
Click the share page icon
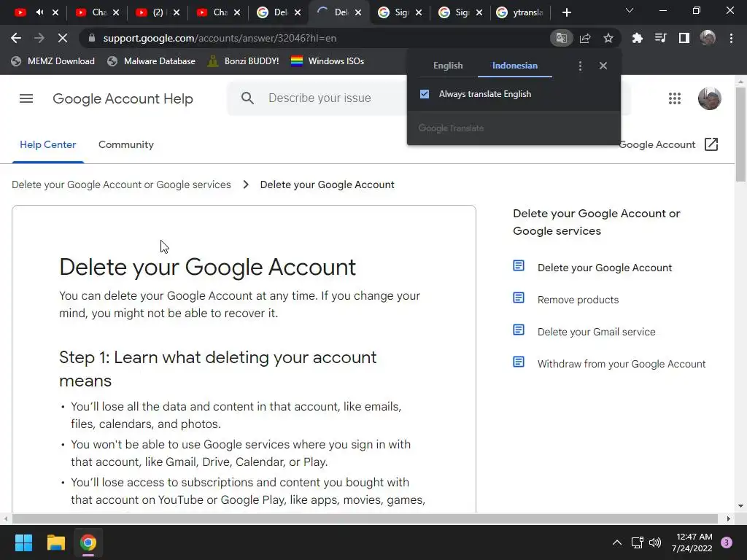(x=585, y=38)
